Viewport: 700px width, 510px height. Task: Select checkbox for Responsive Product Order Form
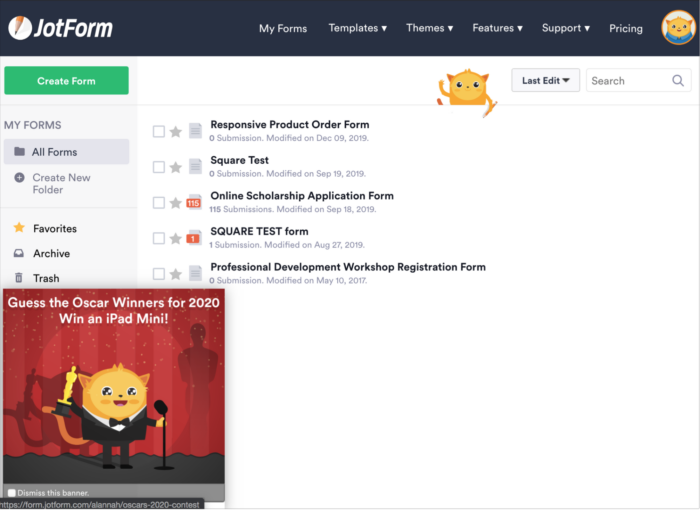click(159, 131)
